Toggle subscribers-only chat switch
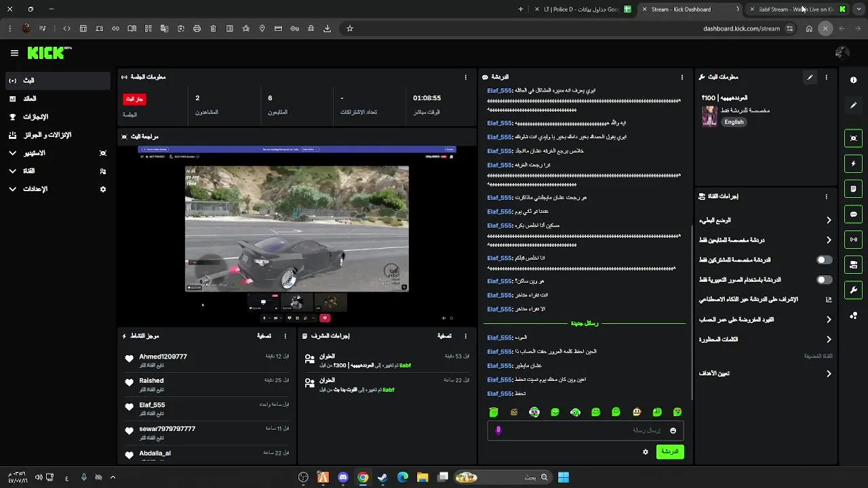 click(x=824, y=260)
